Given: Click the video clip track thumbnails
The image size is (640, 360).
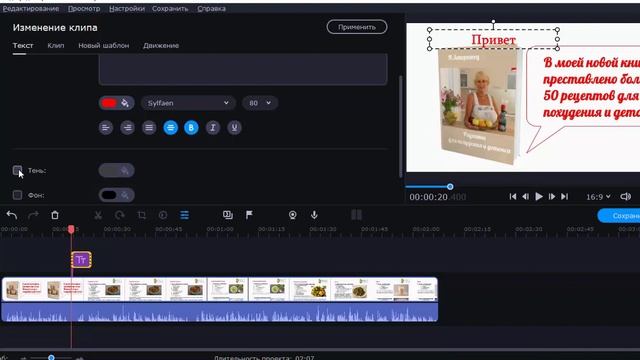Looking at the screenshot, I should 220,289.
